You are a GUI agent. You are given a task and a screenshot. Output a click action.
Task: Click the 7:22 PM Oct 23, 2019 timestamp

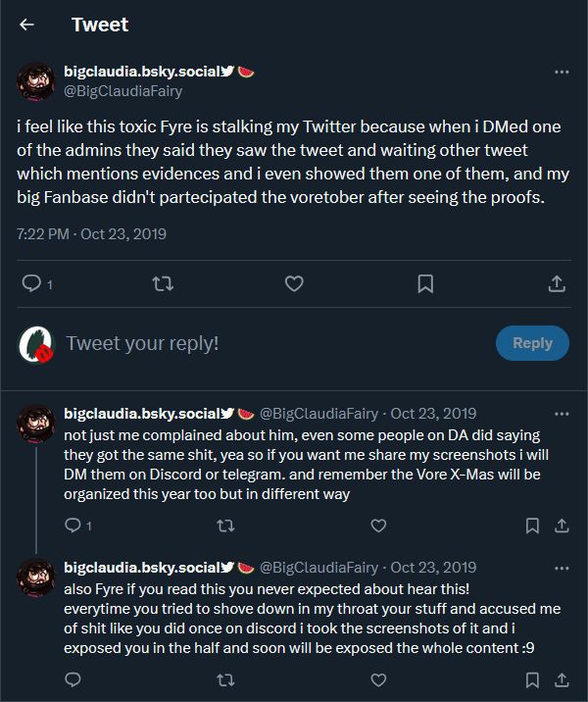(92, 233)
